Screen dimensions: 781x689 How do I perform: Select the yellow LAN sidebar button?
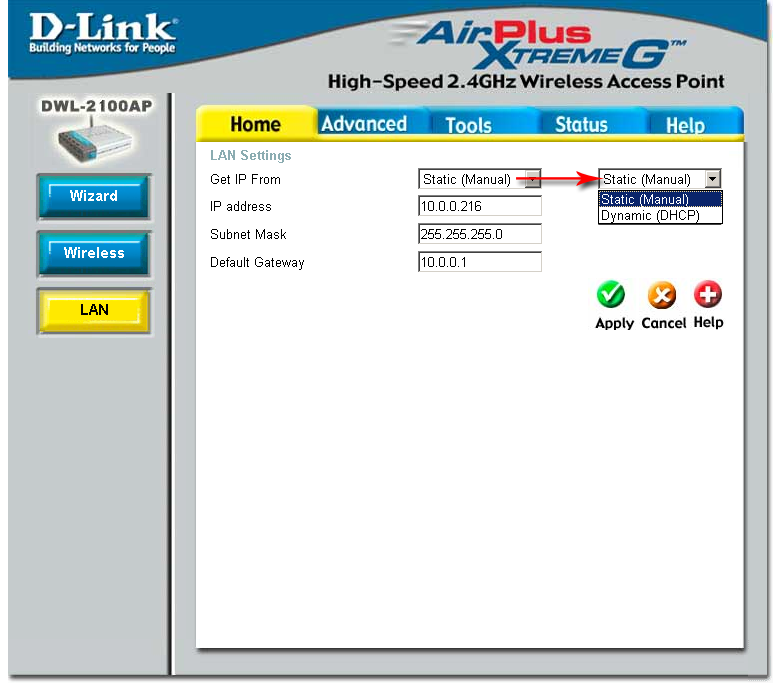(x=94, y=310)
